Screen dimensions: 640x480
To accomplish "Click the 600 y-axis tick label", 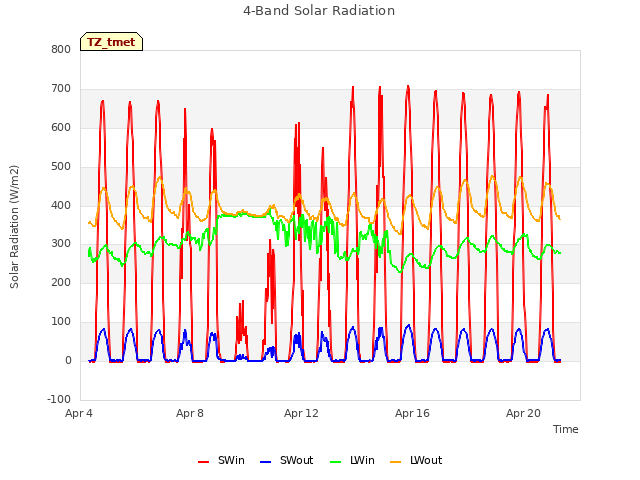I will pyautogui.click(x=61, y=128).
